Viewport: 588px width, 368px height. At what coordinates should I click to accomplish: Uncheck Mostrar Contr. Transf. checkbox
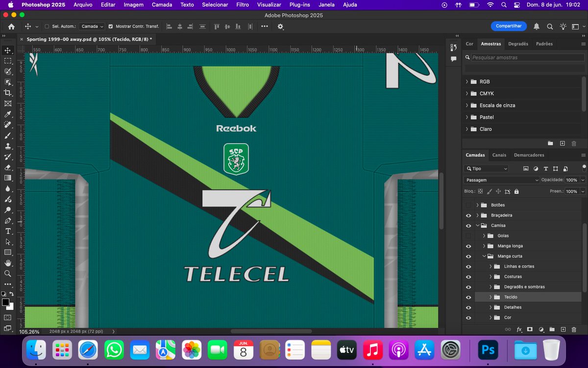pos(111,26)
